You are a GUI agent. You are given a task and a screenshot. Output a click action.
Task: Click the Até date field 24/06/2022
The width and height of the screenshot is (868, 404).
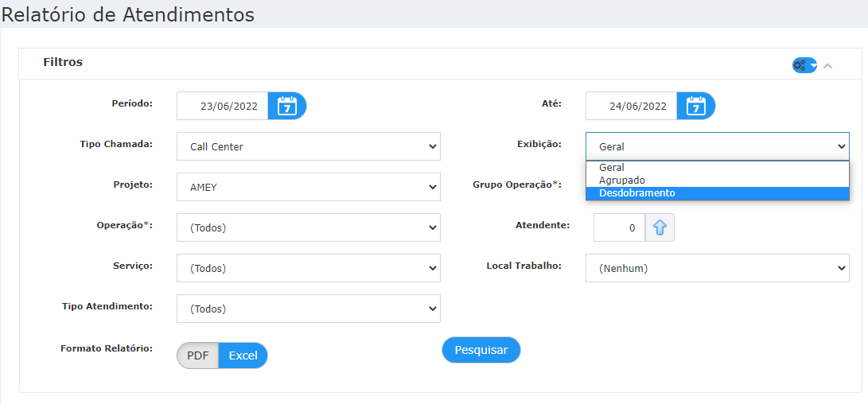[x=632, y=106]
